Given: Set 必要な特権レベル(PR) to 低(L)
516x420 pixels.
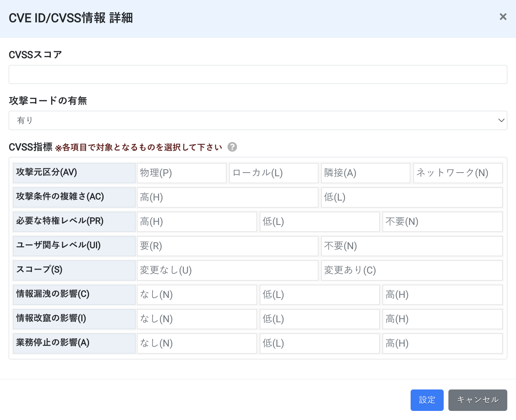Looking at the screenshot, I should [320, 222].
